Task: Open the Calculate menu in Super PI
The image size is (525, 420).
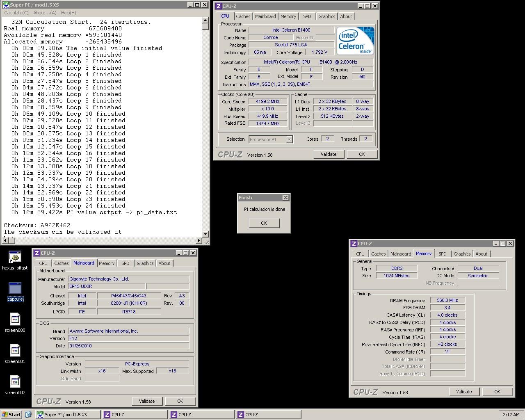Action: [16, 13]
